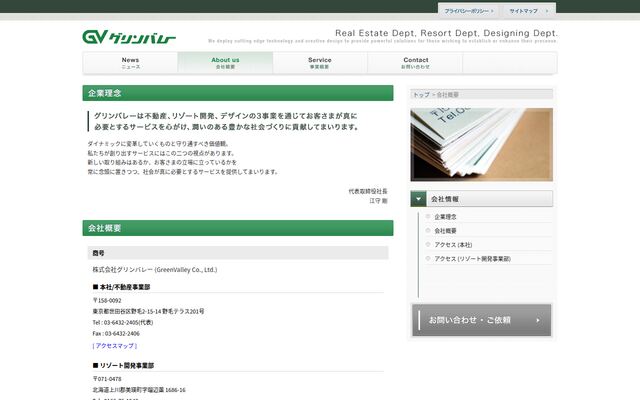Viewport: 640px width, 400px height.
Task: Click the business cards photo thumbnail
Action: pos(482,144)
